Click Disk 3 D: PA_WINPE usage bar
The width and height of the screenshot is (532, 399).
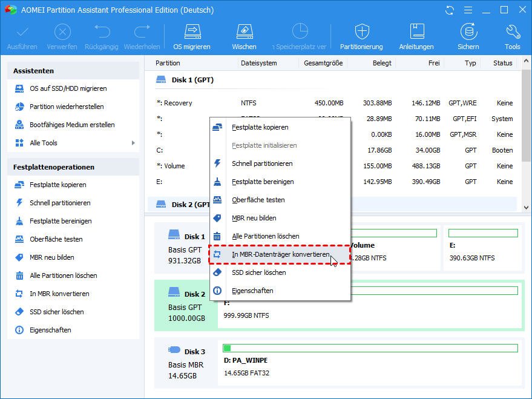(370, 348)
